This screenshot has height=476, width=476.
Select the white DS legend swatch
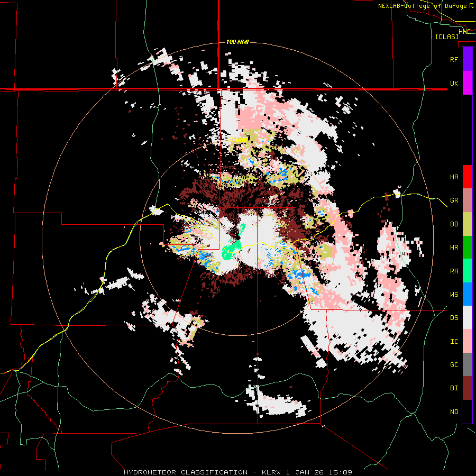467,317
